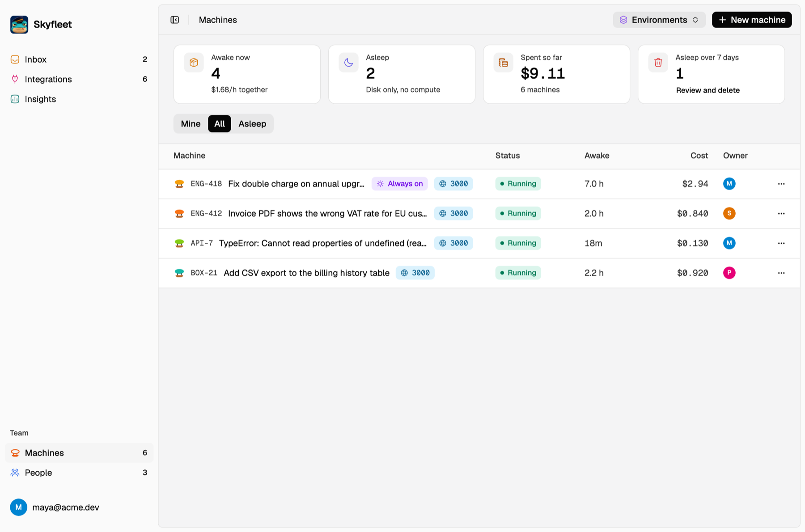Click title 'Add CSV export to the billing history table'
The width and height of the screenshot is (805, 532).
[306, 273]
